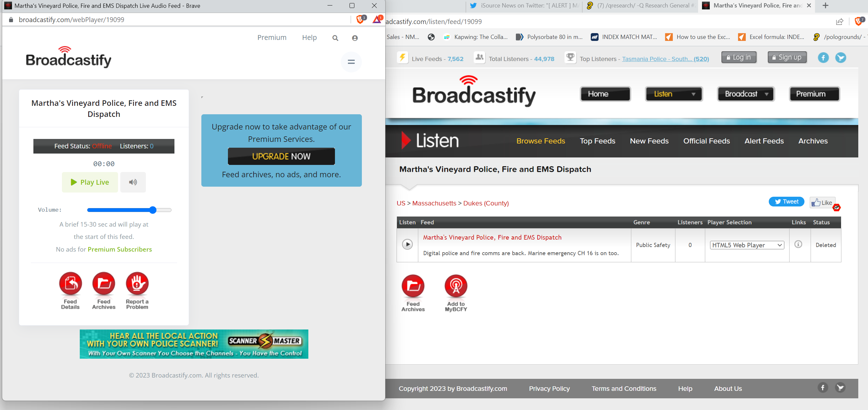Click the Home nav button

pos(605,94)
